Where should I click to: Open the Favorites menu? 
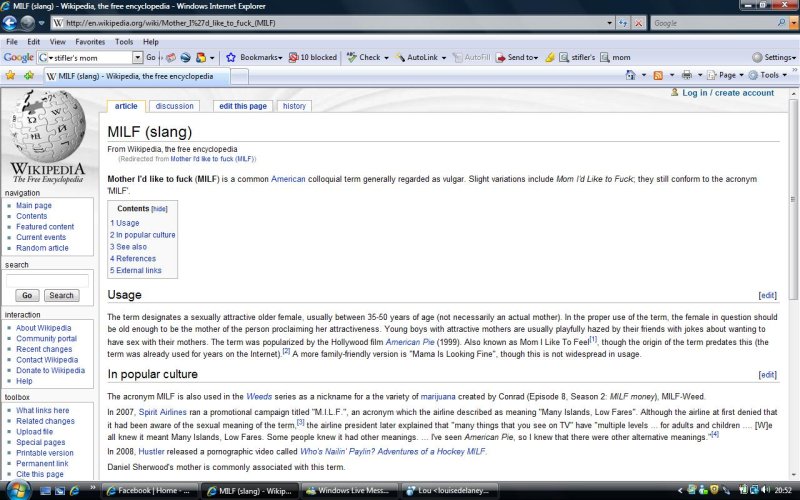(x=89, y=42)
